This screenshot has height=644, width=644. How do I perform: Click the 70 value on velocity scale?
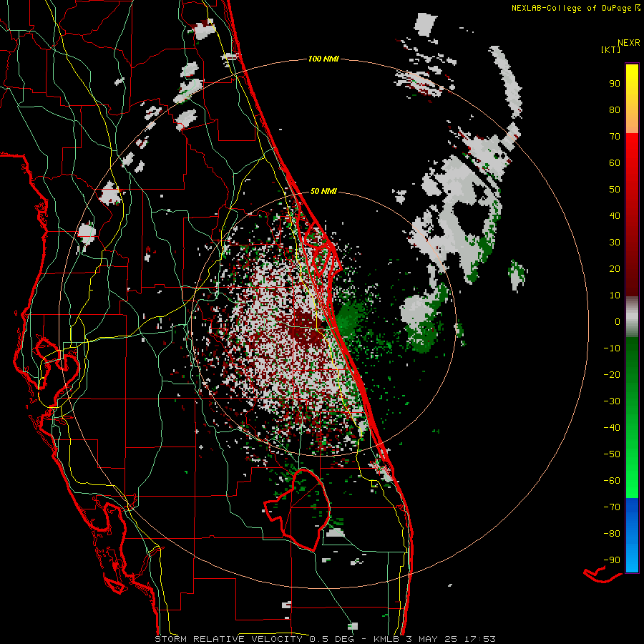[x=615, y=137]
